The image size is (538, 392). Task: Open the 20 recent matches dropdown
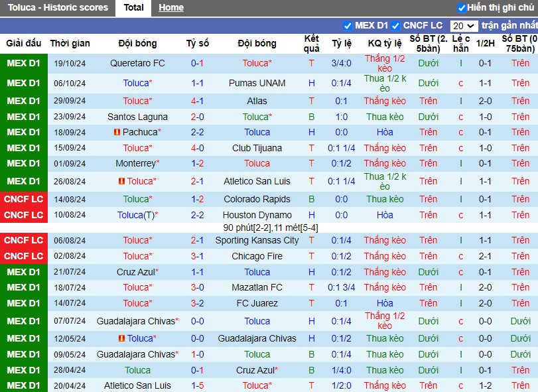pos(464,26)
